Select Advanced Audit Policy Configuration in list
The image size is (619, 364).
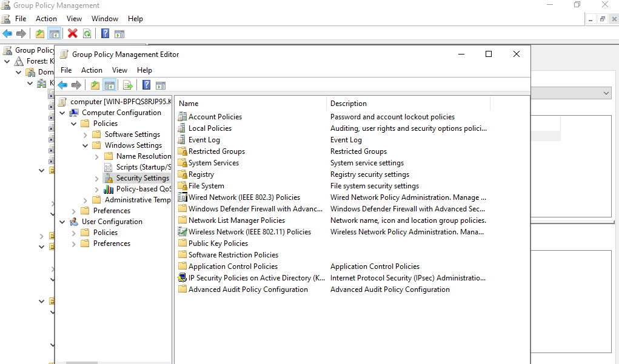coord(248,290)
